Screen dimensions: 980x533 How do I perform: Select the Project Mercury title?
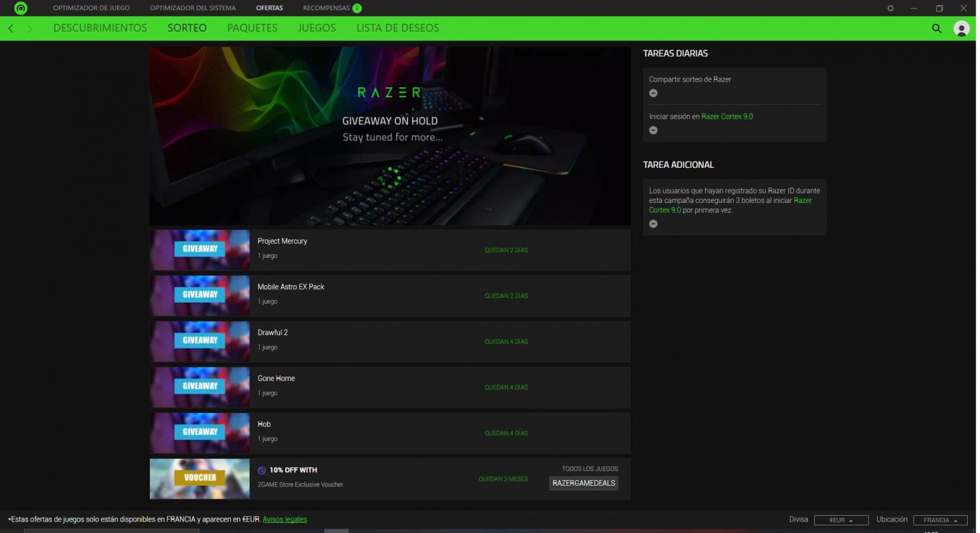click(x=283, y=242)
